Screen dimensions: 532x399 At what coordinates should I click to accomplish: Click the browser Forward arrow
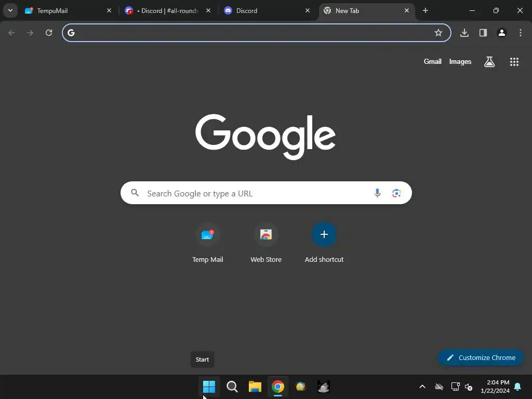30,33
